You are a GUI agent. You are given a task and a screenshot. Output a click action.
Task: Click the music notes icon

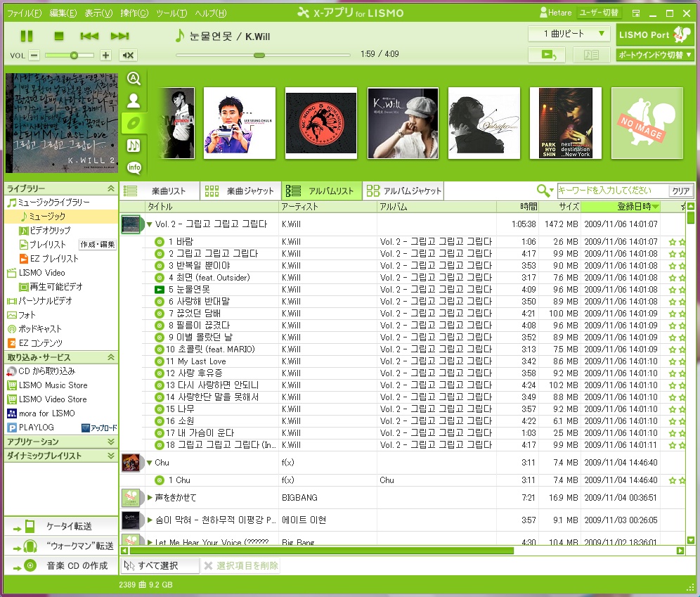[x=134, y=146]
